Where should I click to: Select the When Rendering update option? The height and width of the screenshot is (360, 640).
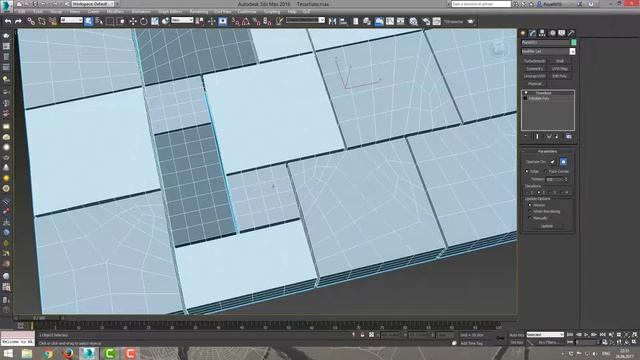[x=530, y=211]
